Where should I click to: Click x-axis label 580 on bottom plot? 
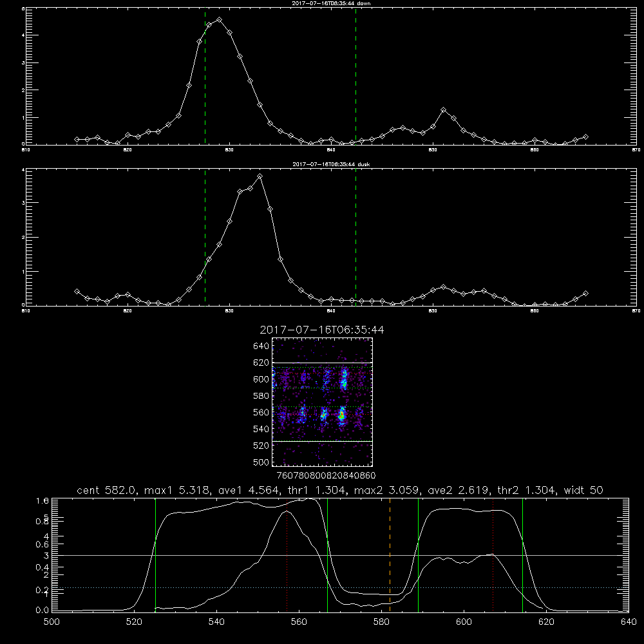click(381, 622)
